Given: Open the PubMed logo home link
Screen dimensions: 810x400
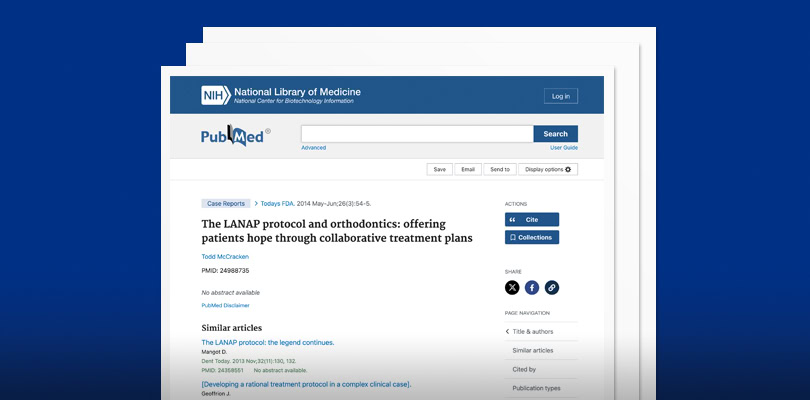Looking at the screenshot, I should [235, 136].
